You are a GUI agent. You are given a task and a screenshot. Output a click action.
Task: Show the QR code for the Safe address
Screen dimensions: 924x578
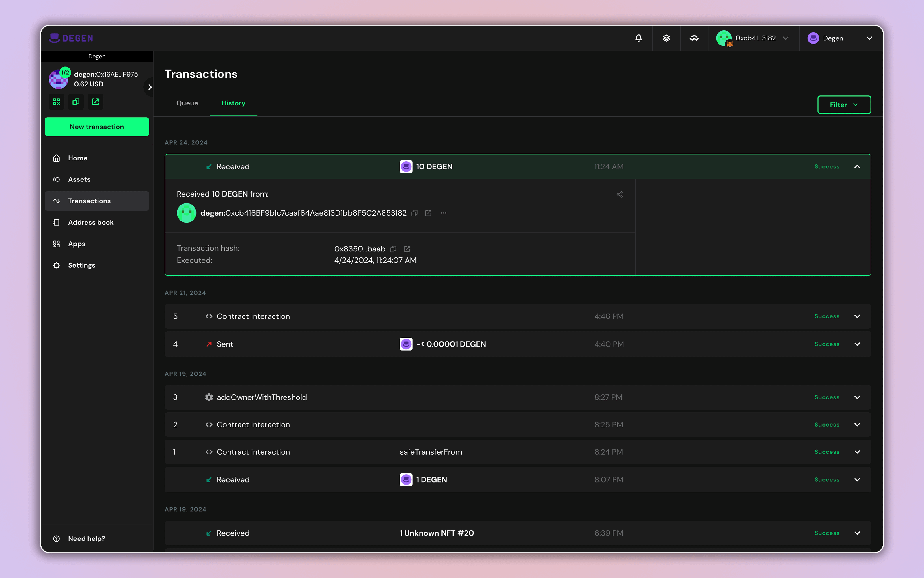(x=57, y=102)
